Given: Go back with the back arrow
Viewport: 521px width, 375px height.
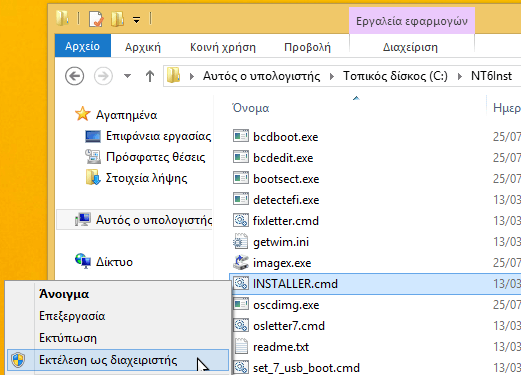Looking at the screenshot, I should (74, 76).
